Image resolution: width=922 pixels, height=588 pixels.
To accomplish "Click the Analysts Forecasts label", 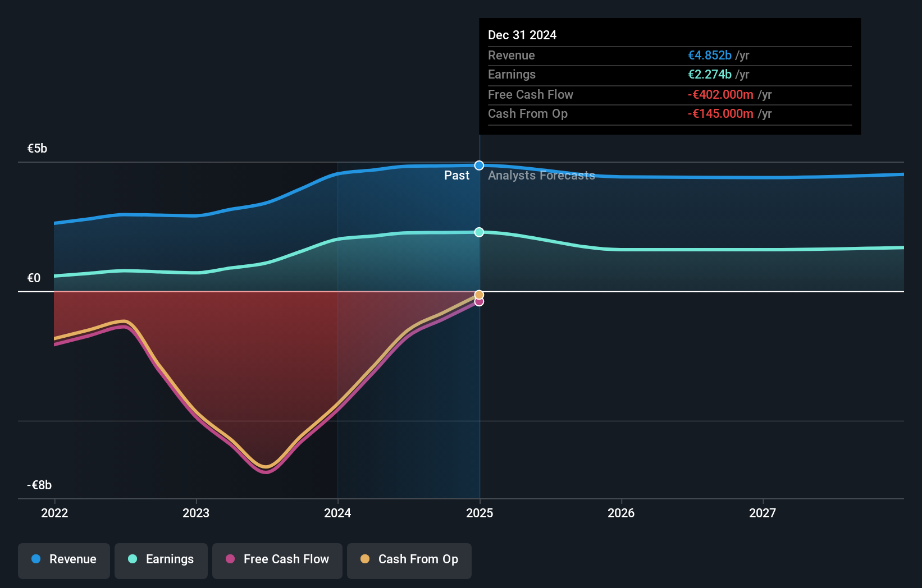I will pyautogui.click(x=541, y=176).
